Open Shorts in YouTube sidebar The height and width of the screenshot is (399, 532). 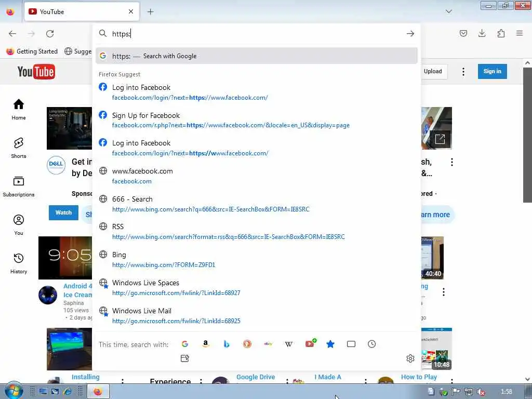coord(19,148)
